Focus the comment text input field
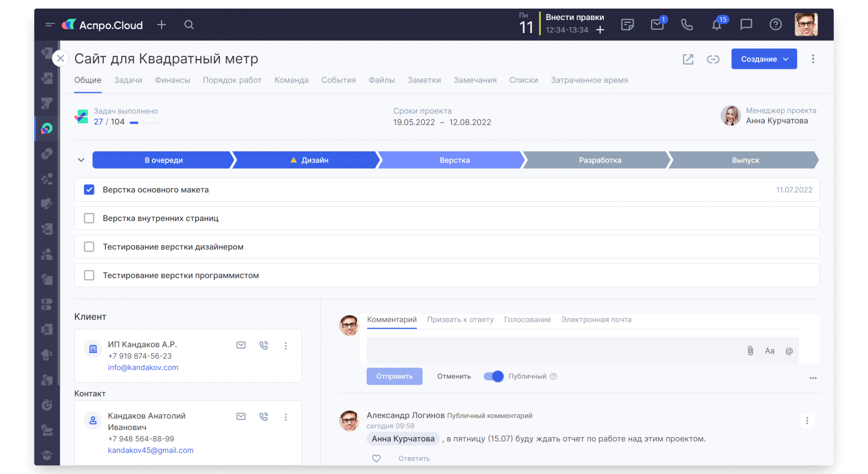The width and height of the screenshot is (868, 474). pyautogui.click(x=553, y=350)
